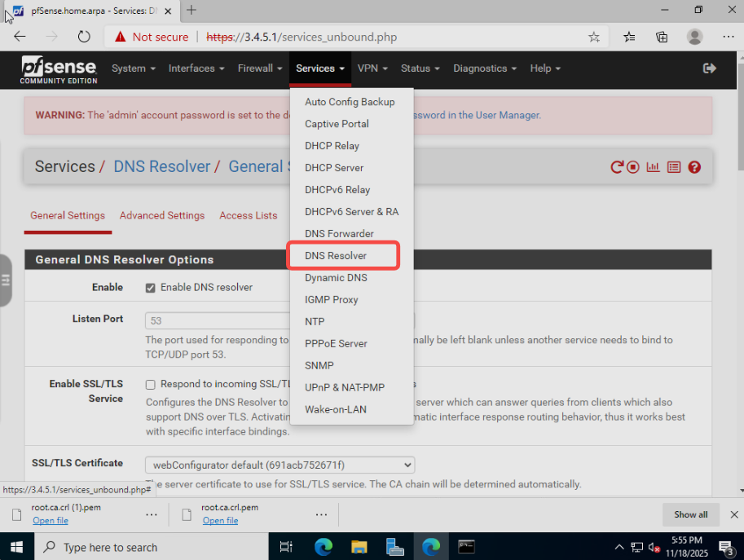Open the notification center icon
This screenshot has width=744, height=560.
point(726,548)
